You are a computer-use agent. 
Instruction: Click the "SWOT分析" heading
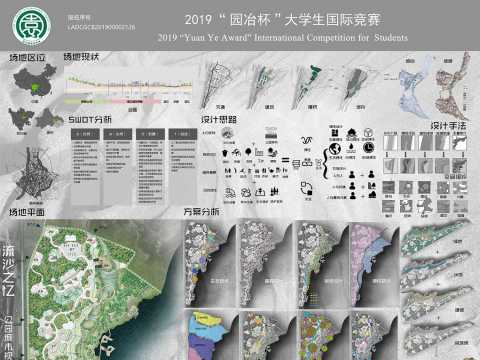[x=90, y=120]
